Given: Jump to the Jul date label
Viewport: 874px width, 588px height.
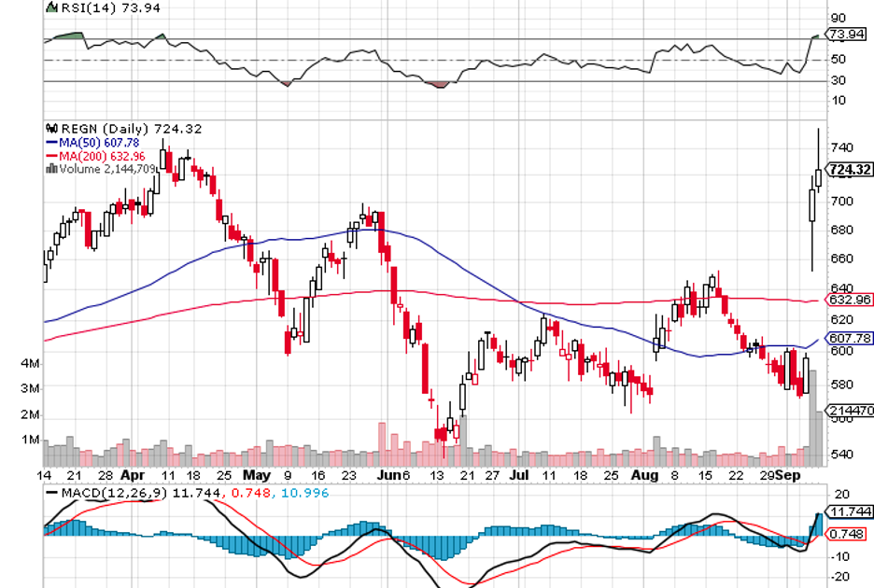Looking at the screenshot, I should [517, 474].
